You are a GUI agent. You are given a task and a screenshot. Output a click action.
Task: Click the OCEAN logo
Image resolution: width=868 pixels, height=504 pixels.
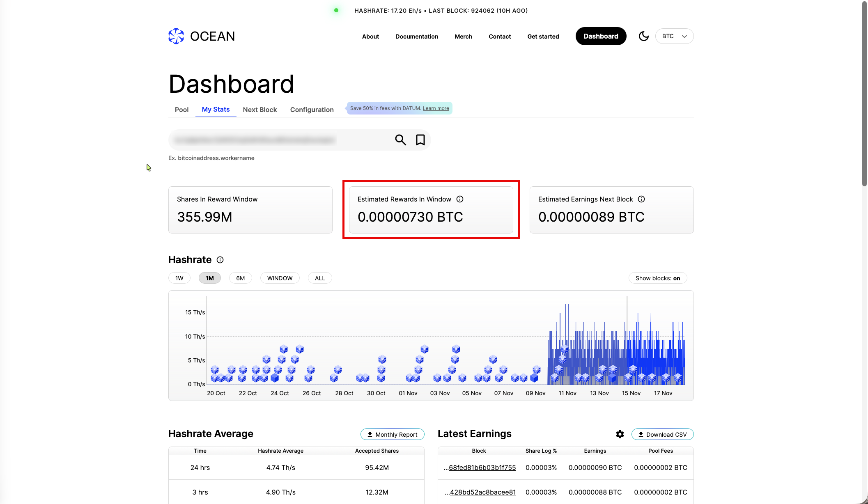pos(202,36)
